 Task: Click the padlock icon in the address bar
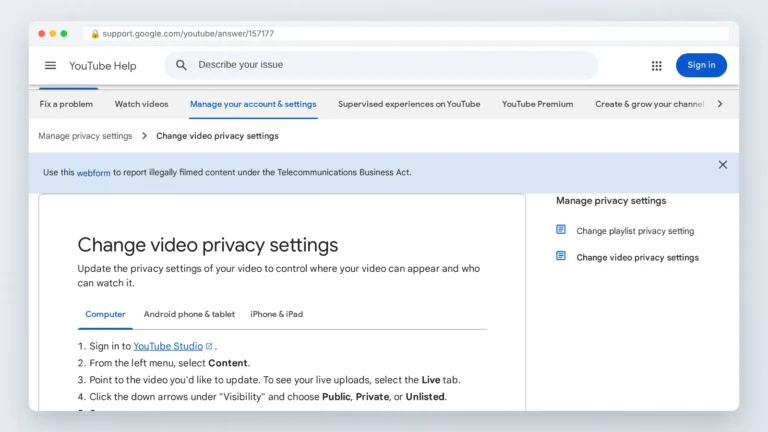point(95,33)
